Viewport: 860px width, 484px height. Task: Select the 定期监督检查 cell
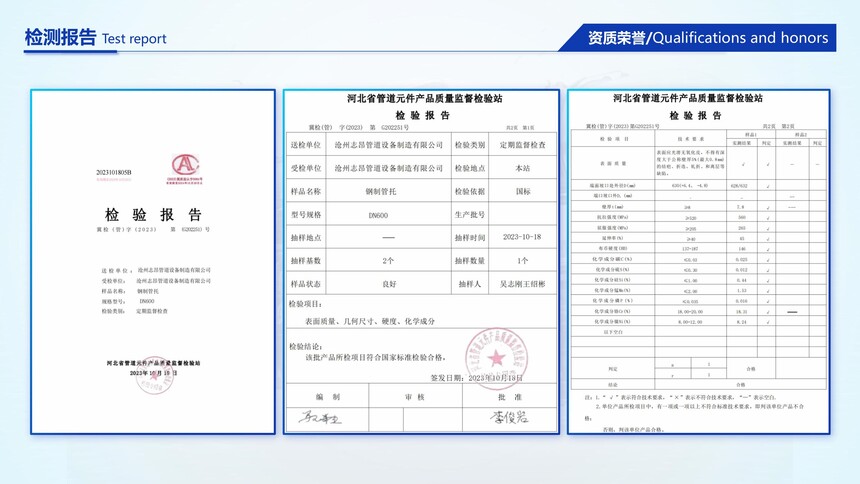click(523, 145)
